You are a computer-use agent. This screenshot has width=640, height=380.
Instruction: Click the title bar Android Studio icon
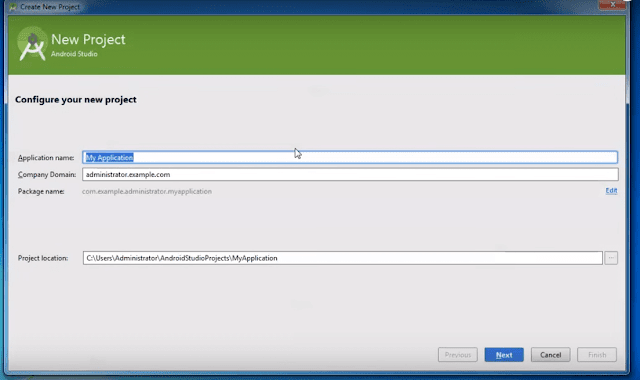(x=13, y=7)
